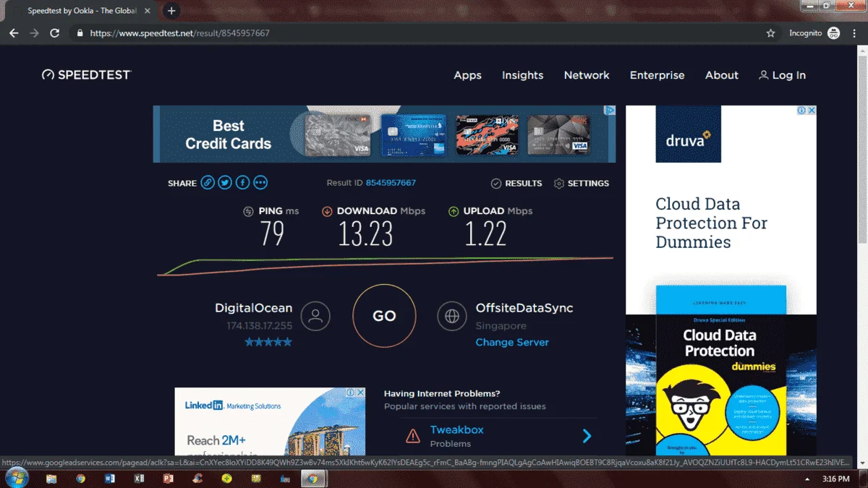The height and width of the screenshot is (488, 868).
Task: Open the Apps menu
Action: click(467, 75)
